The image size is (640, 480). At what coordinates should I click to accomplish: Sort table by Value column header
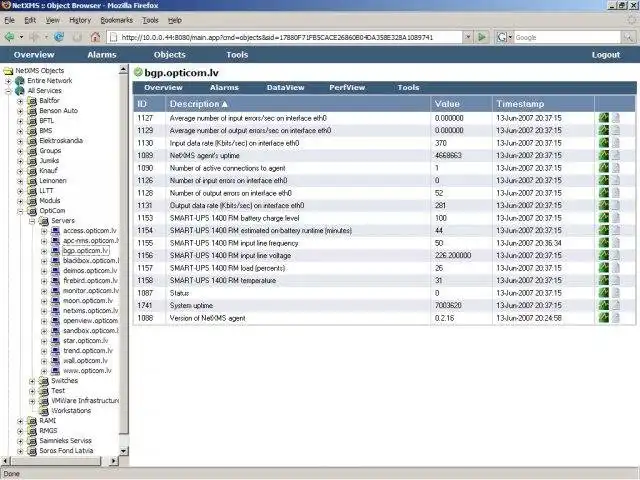(462, 104)
